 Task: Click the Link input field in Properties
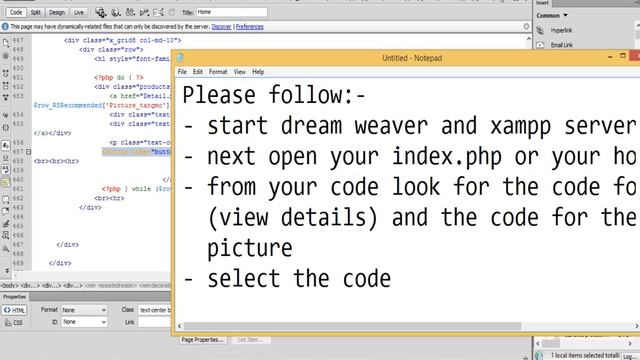pos(155,322)
